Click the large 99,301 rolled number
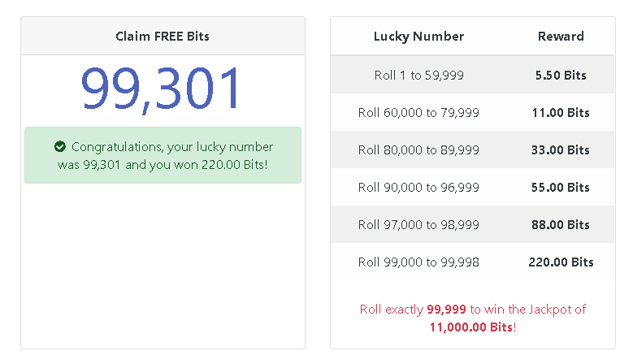 pyautogui.click(x=163, y=88)
